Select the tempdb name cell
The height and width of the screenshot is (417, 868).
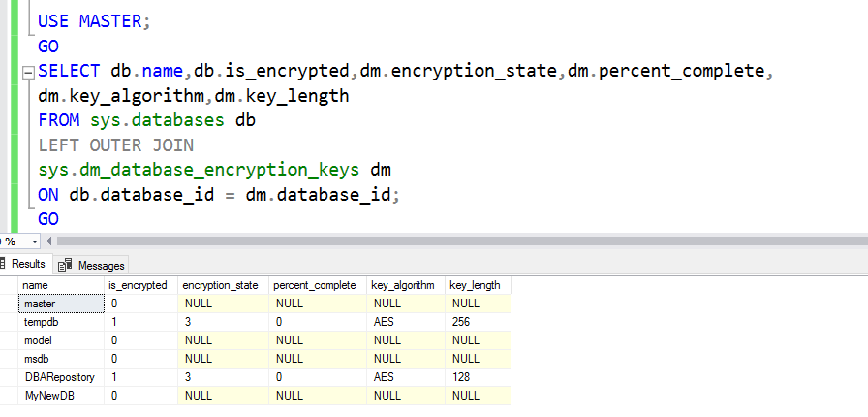click(61, 322)
